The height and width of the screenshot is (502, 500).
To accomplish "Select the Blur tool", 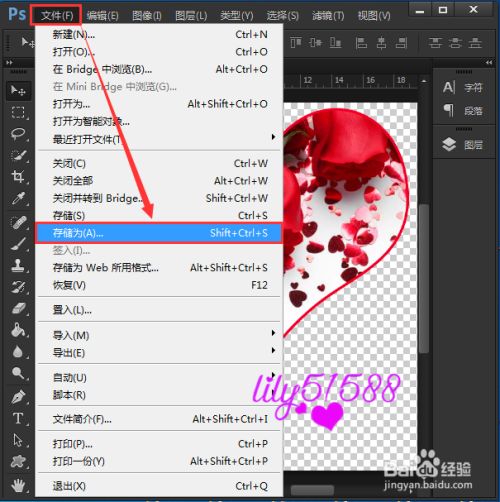I will 18,351.
